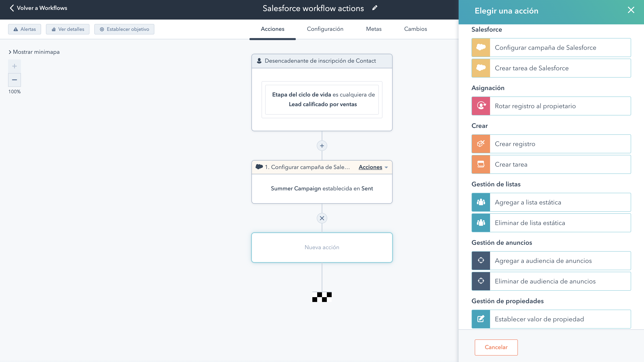Select the Nueva acción placeholder box
The height and width of the screenshot is (362, 644).
point(322,247)
